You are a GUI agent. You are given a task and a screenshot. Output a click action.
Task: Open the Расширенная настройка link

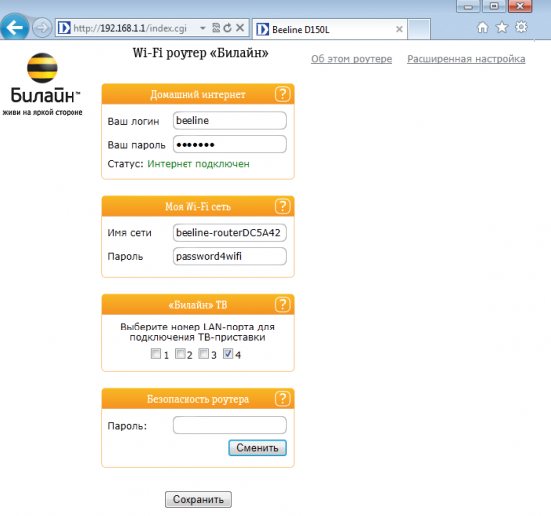coord(466,59)
